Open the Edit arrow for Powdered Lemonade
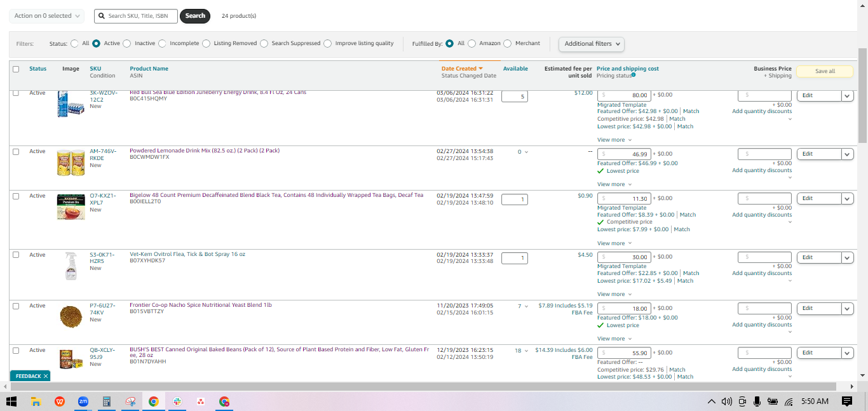Screen dimensions: 868x411 click(x=847, y=154)
